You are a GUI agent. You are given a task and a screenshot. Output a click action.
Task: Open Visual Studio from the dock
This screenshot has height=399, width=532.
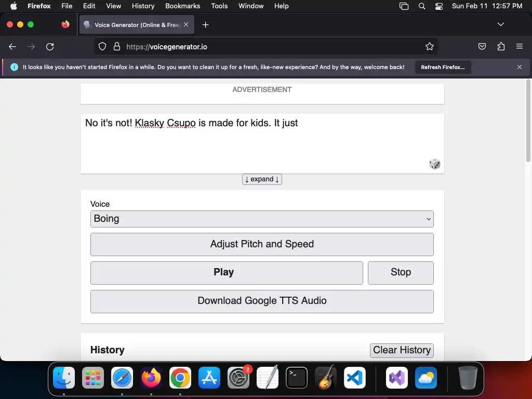[397, 378]
